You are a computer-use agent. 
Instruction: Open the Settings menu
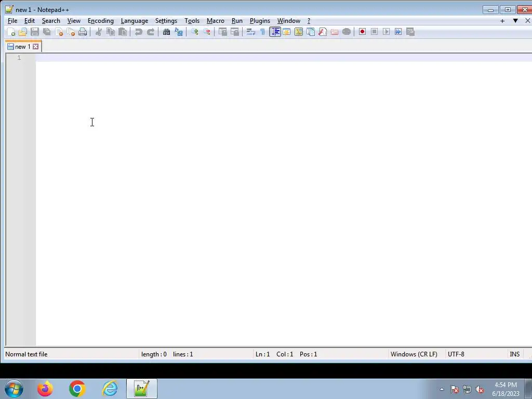tap(166, 21)
